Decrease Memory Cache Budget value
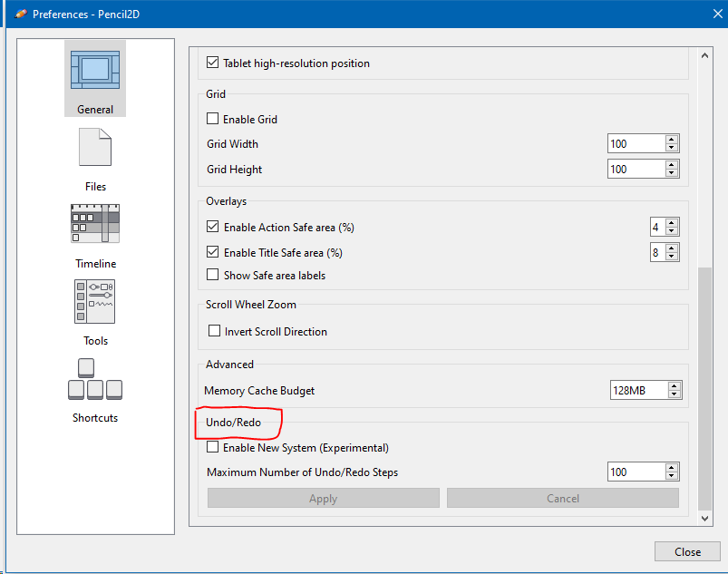The image size is (728, 574). (x=675, y=394)
